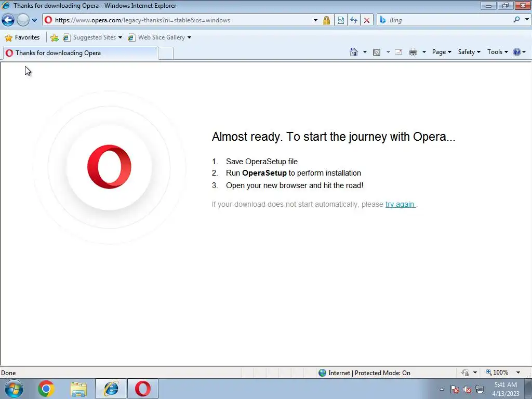Open Suggested Sites link
This screenshot has height=399, width=532.
point(92,37)
